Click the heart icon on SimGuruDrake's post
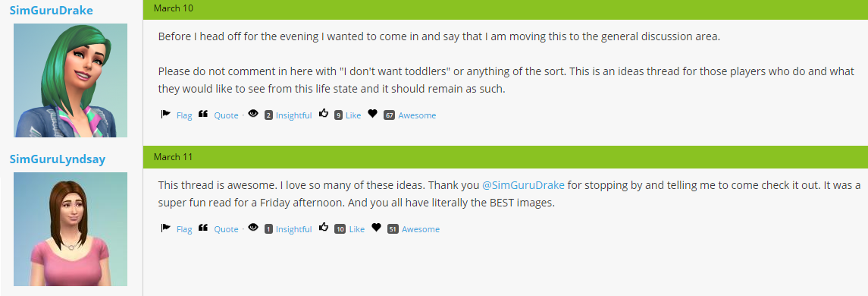Screen dimensions: 868x296 [x=372, y=114]
